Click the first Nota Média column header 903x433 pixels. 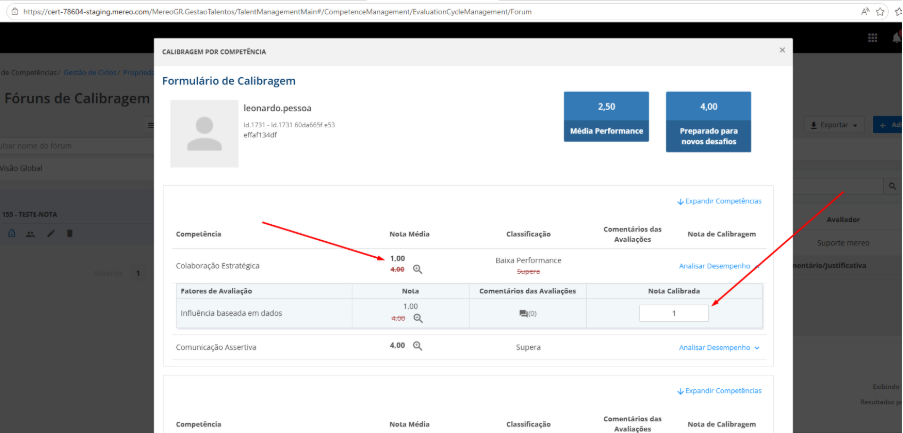pyautogui.click(x=409, y=234)
